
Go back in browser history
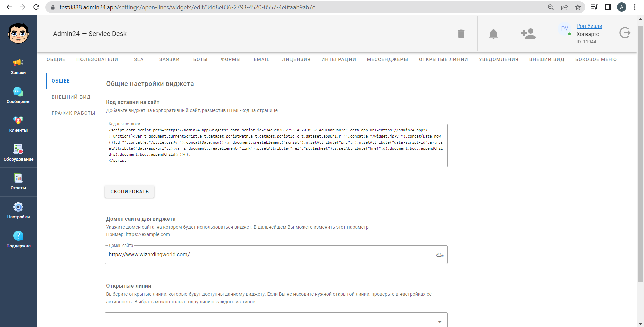pyautogui.click(x=9, y=7)
